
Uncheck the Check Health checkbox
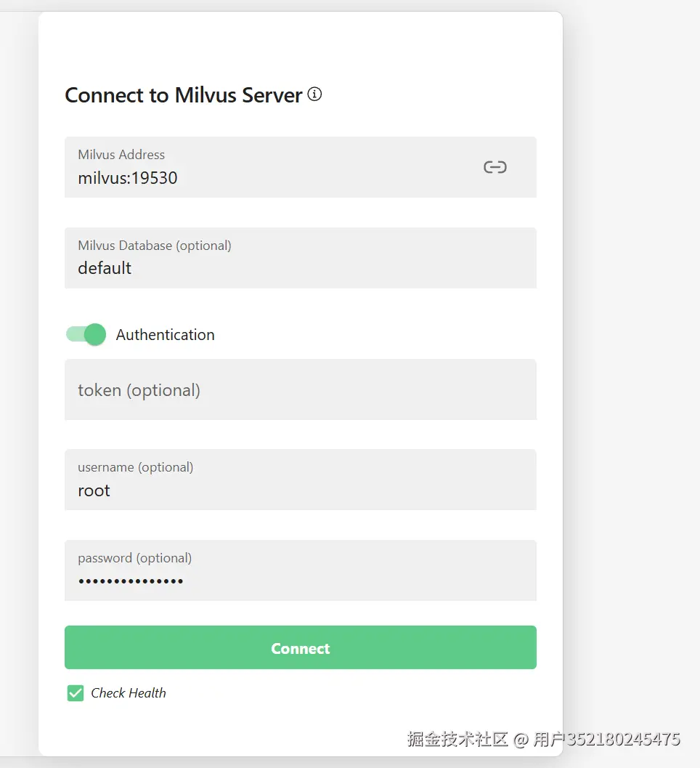76,693
